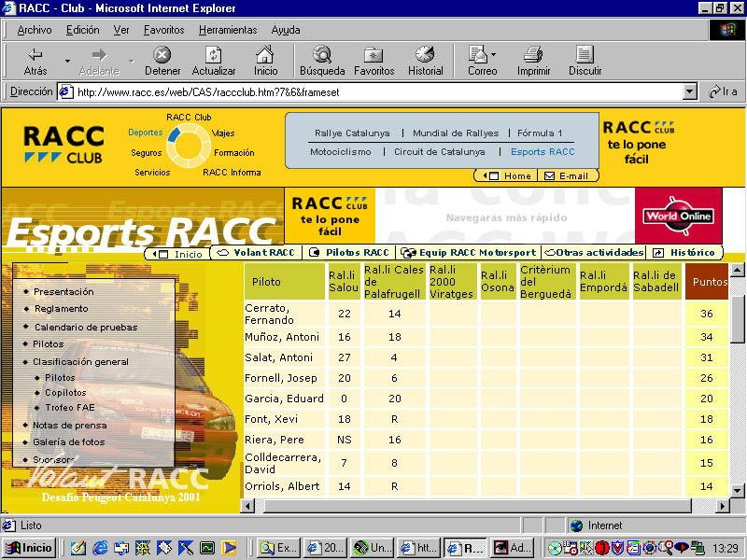The height and width of the screenshot is (560, 747).
Task: Switch to the Histórico tab
Action: [x=684, y=253]
